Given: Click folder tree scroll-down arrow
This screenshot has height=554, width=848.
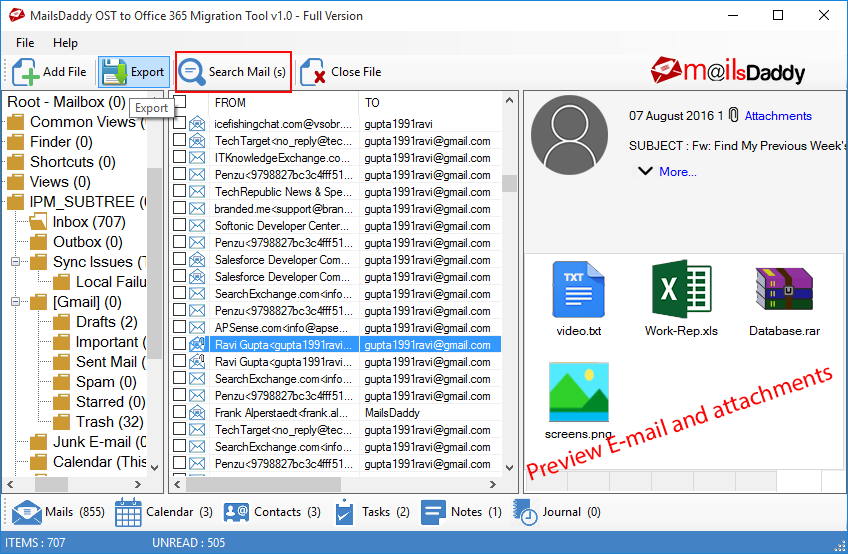Looking at the screenshot, I should (155, 467).
